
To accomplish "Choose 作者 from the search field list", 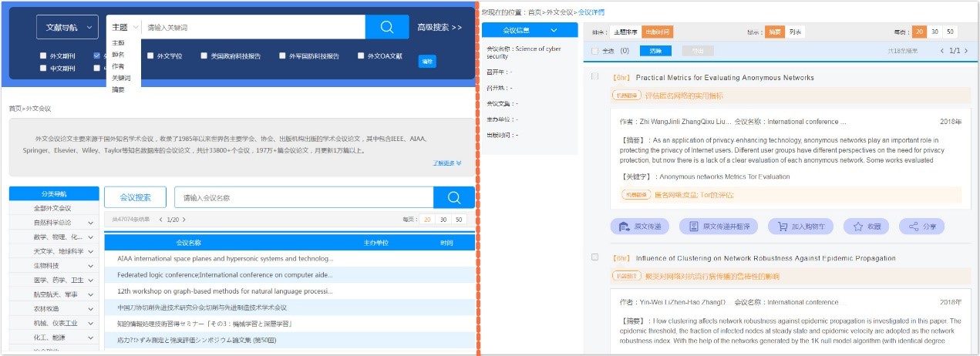I will click(x=117, y=66).
